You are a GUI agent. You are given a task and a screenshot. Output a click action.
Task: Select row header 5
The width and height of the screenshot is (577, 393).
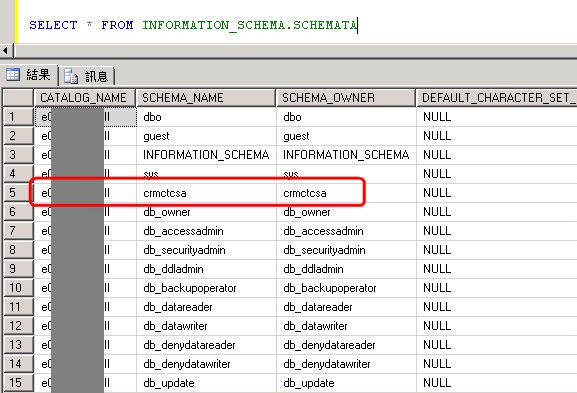coord(18,193)
